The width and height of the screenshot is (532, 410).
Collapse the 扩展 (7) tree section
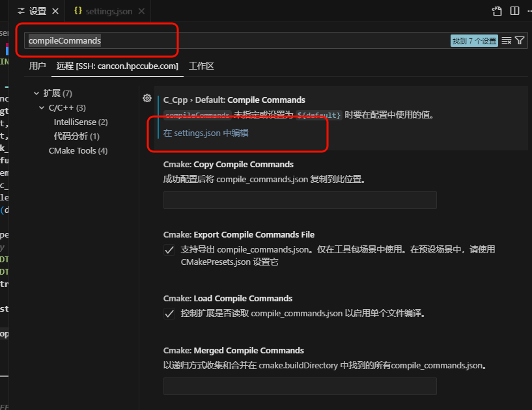[x=36, y=93]
